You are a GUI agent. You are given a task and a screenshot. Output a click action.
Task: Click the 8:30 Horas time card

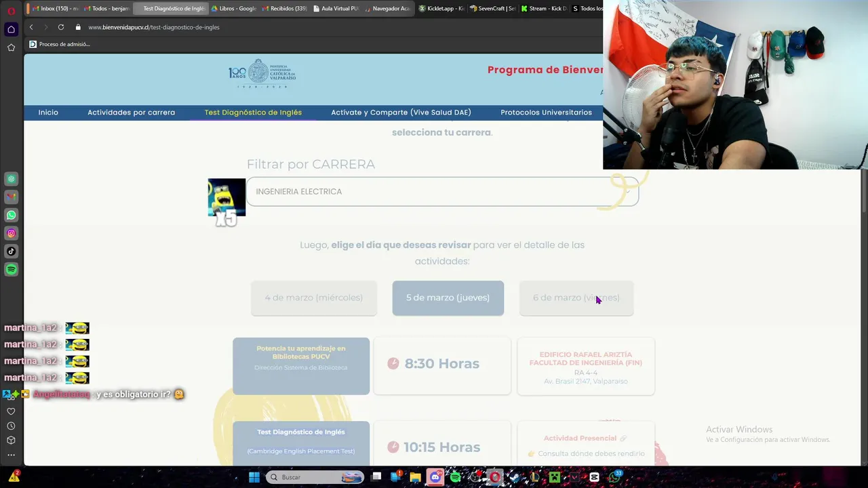coord(442,366)
